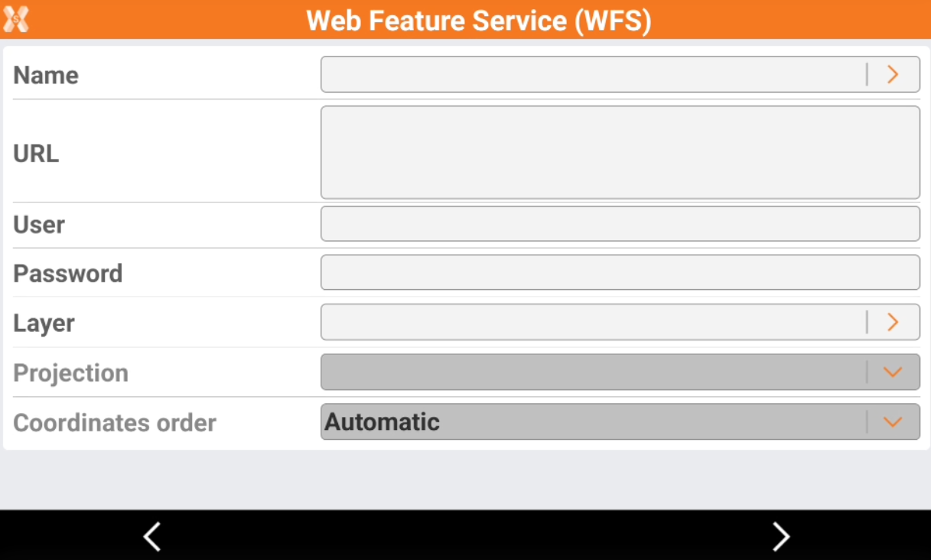The height and width of the screenshot is (560, 931).
Task: Focus the Password input field
Action: (x=620, y=273)
